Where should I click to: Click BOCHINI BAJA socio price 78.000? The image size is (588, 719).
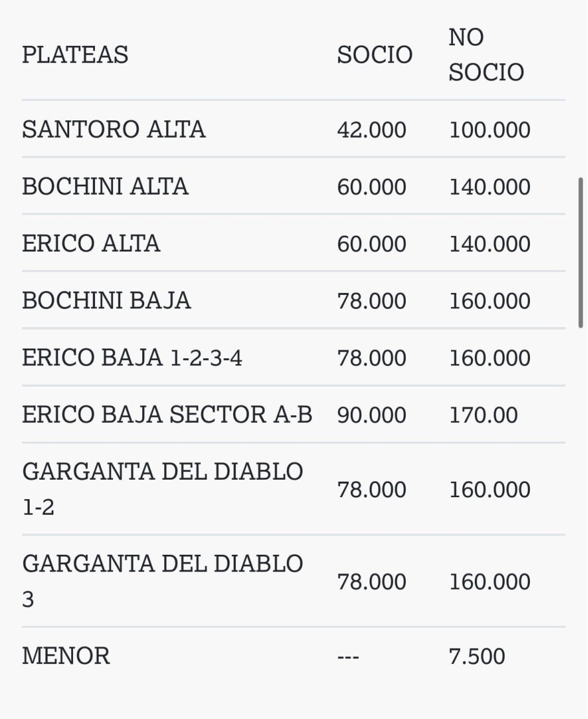tap(372, 301)
